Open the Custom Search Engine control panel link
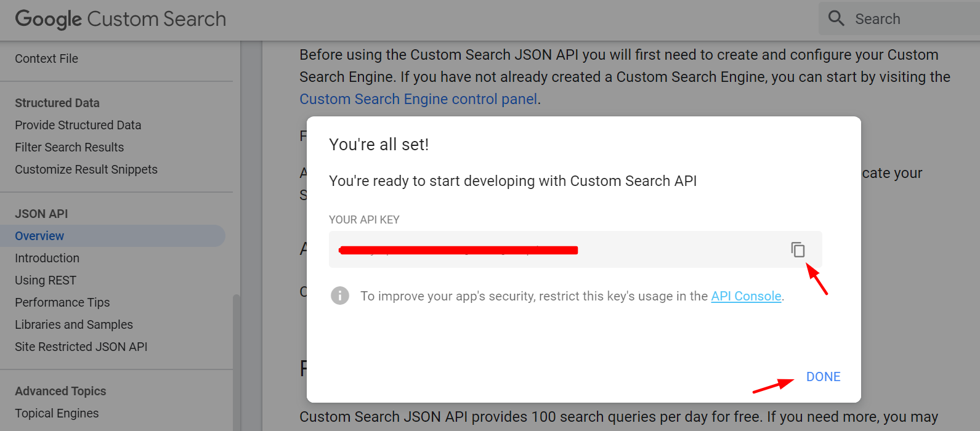This screenshot has height=431, width=980. [418, 99]
